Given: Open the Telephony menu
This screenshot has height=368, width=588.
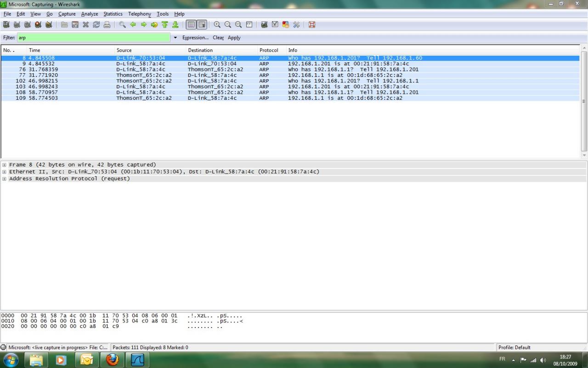Looking at the screenshot, I should pyautogui.click(x=140, y=14).
